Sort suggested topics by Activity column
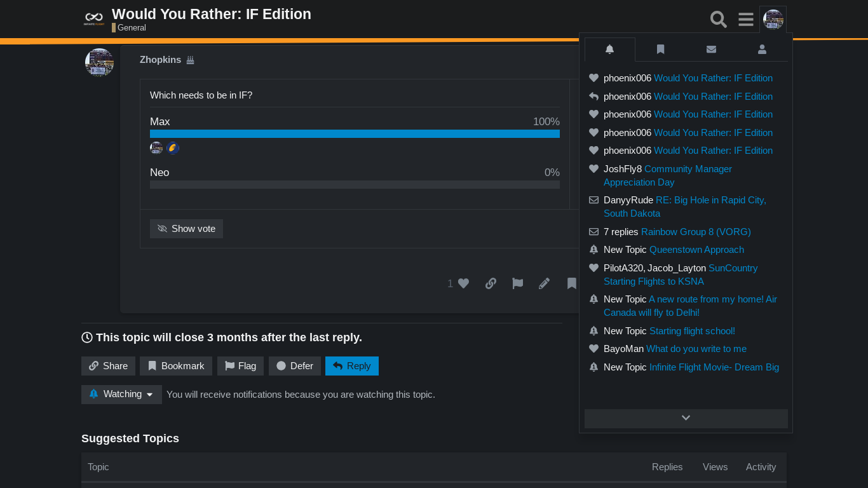 [x=761, y=467]
